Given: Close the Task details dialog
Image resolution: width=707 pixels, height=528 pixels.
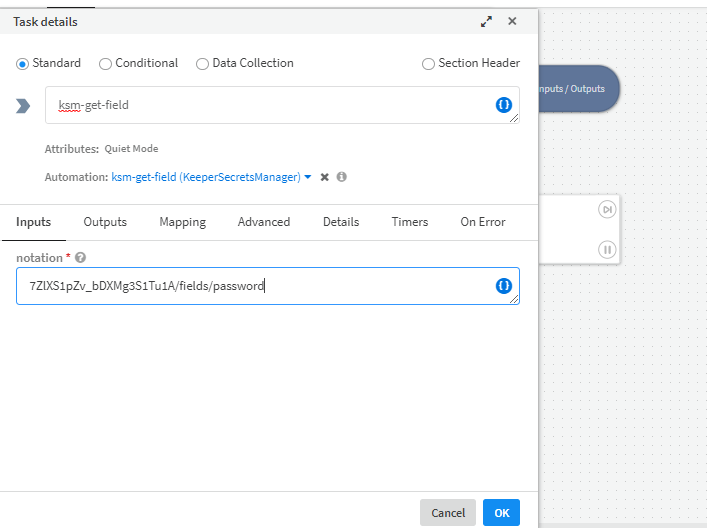Looking at the screenshot, I should click(x=512, y=21).
